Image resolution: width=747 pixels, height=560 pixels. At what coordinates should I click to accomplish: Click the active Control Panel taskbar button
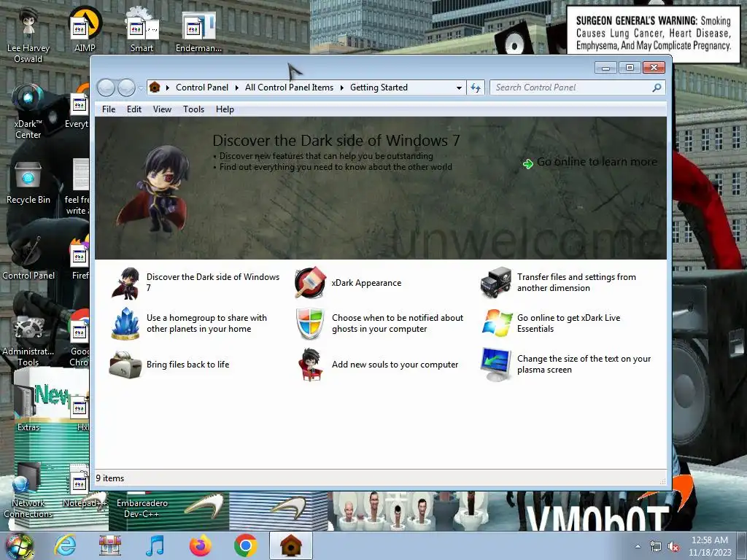290,545
